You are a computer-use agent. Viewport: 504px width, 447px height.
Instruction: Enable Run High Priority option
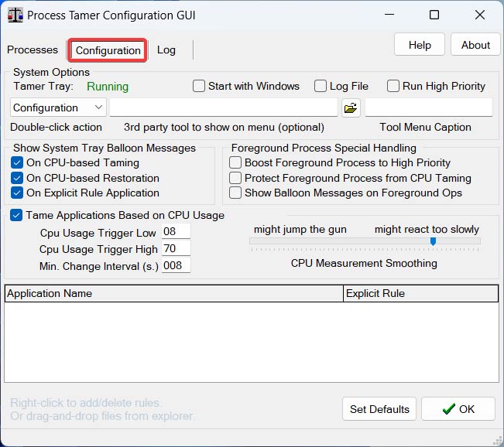393,87
